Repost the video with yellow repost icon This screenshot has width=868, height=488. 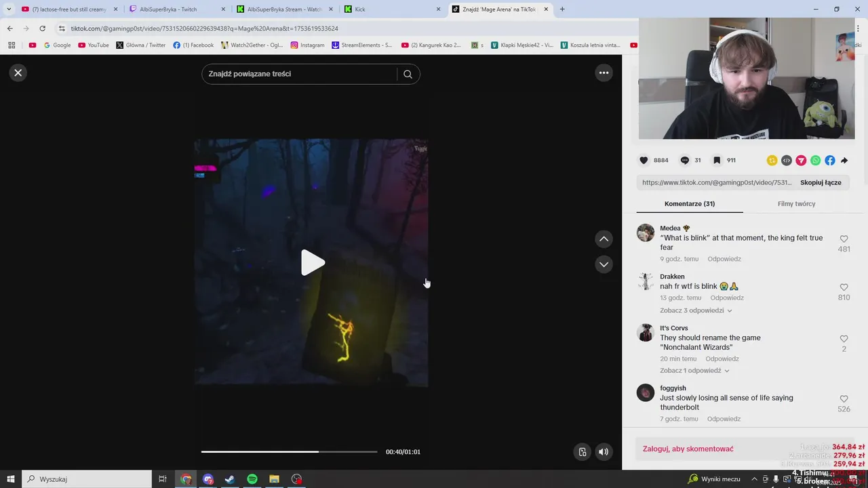772,161
